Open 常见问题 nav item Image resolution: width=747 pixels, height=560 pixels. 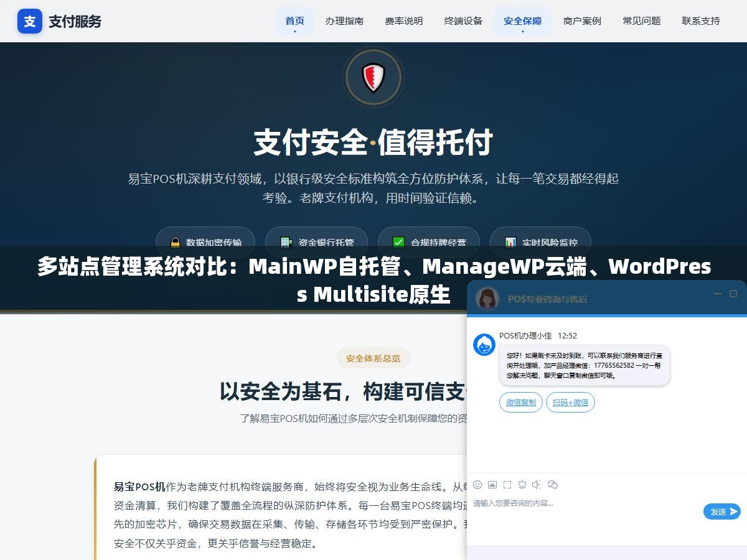(642, 21)
